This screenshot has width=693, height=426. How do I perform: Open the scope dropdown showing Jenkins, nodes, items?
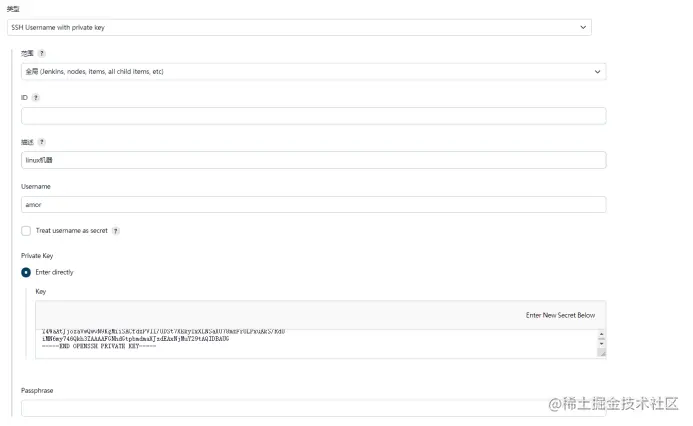point(313,72)
